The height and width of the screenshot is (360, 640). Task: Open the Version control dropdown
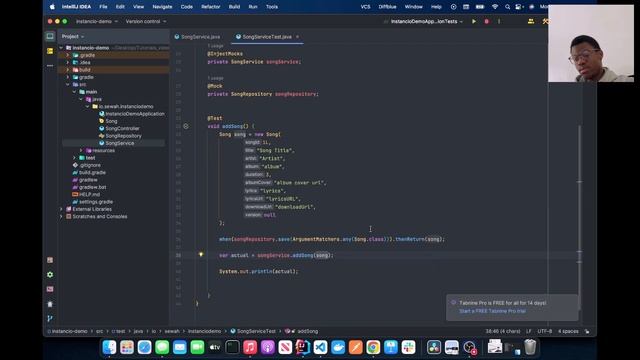point(146,21)
